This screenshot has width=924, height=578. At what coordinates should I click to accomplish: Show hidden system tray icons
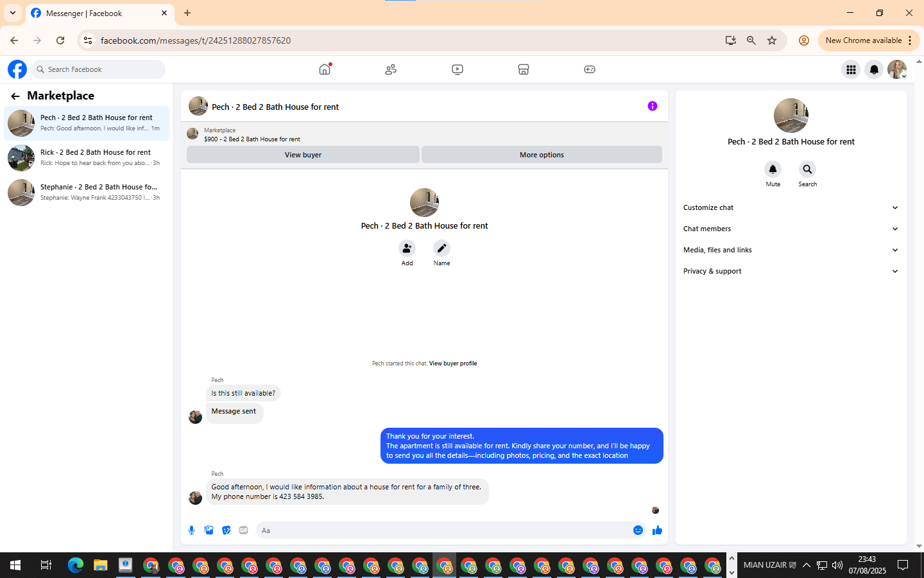point(807,565)
